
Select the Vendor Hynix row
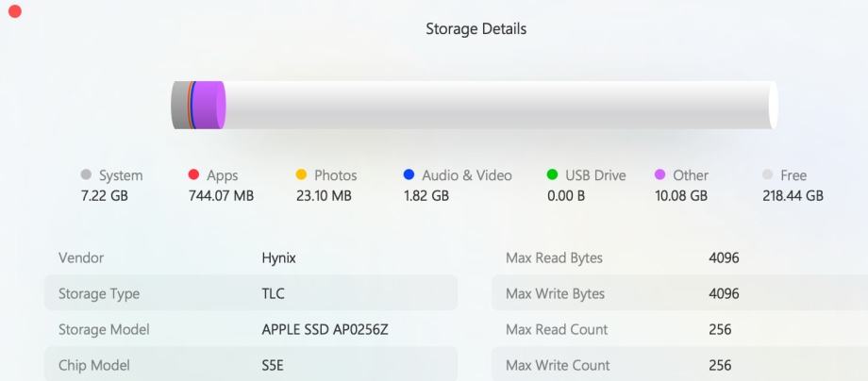(250, 257)
